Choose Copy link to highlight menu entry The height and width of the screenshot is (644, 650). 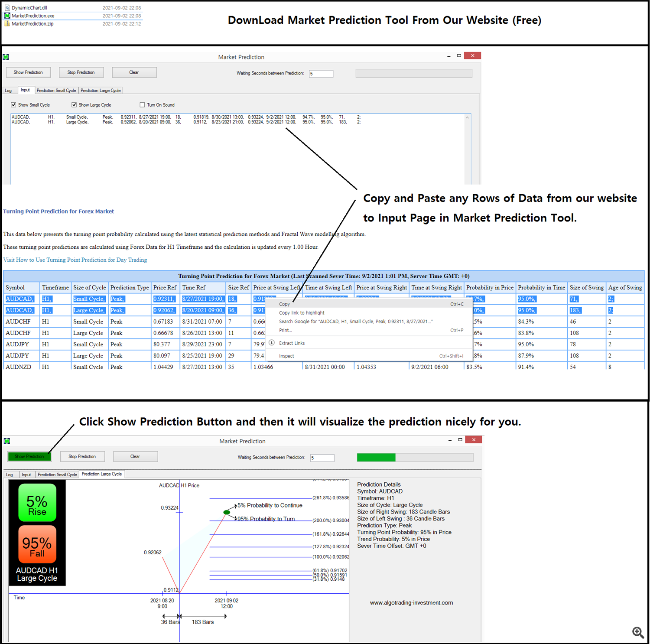368,312
